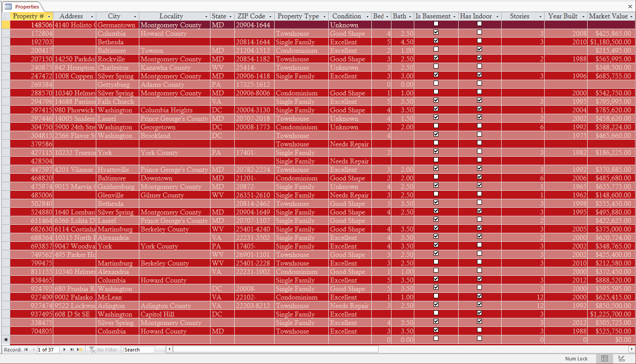Click property number 524880
The width and height of the screenshot is (636, 364).
[32, 212]
